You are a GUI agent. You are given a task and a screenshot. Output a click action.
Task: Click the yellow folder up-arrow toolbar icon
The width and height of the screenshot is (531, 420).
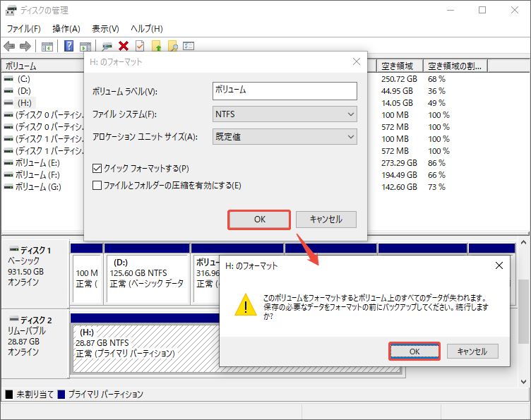[x=157, y=46]
